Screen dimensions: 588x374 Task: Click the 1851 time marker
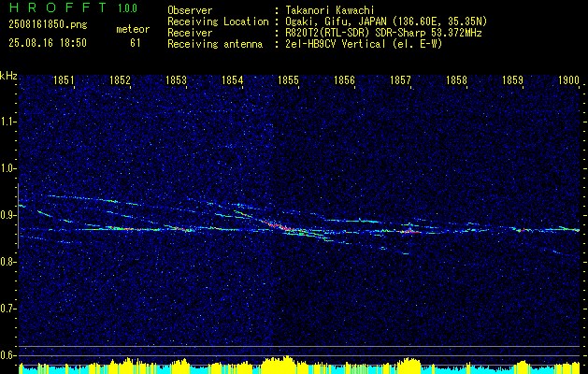(x=64, y=79)
